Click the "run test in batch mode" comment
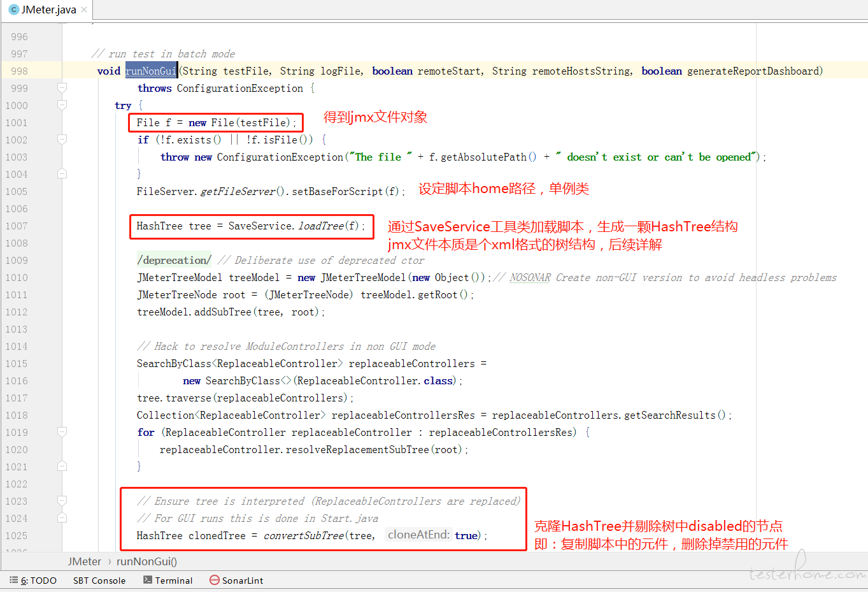Screen dimensions: 868x592 click(x=163, y=54)
